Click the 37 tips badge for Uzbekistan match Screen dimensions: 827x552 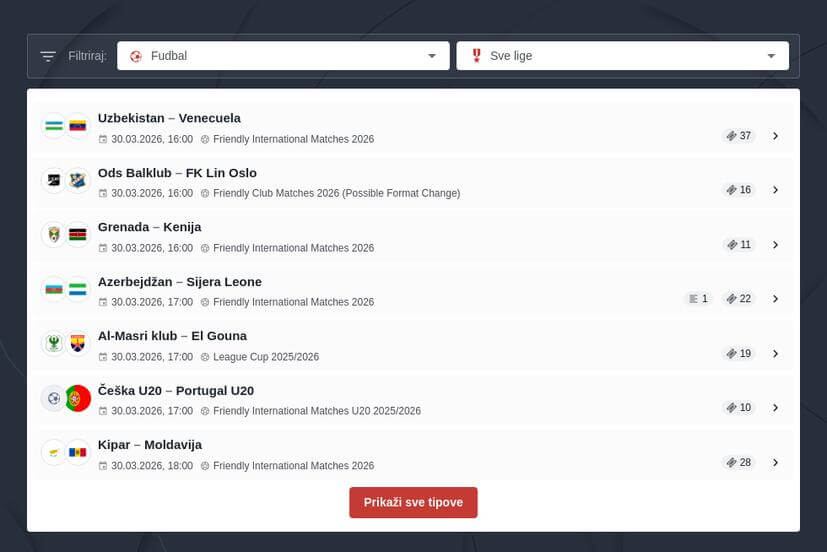pyautogui.click(x=739, y=136)
